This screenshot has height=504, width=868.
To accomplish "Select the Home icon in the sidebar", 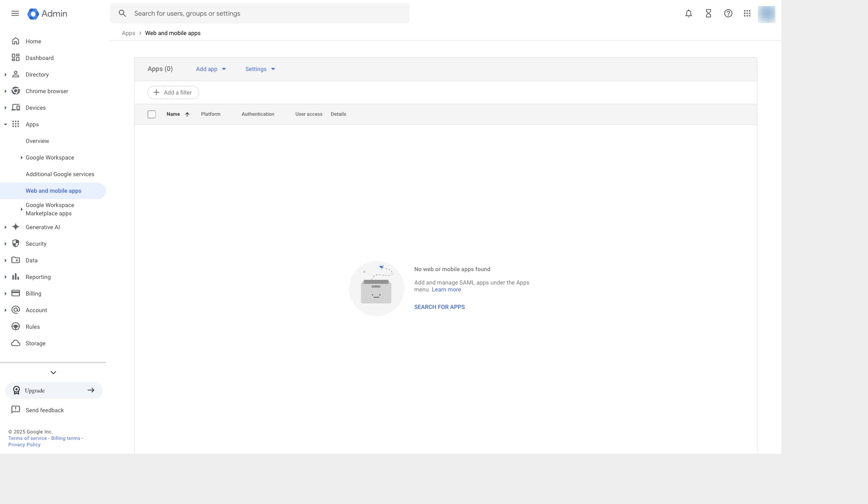I will coord(16,41).
